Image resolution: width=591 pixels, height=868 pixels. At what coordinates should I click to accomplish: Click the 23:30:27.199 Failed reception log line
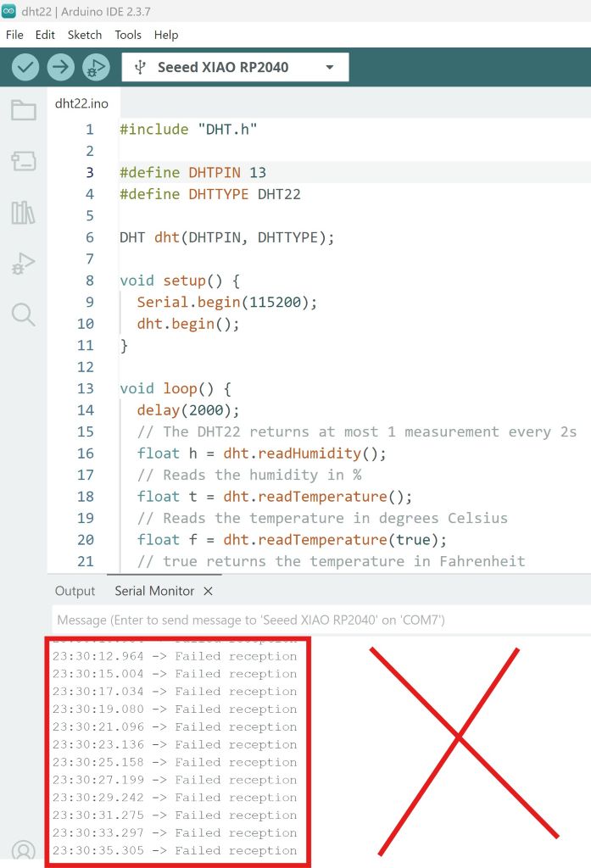tap(175, 780)
